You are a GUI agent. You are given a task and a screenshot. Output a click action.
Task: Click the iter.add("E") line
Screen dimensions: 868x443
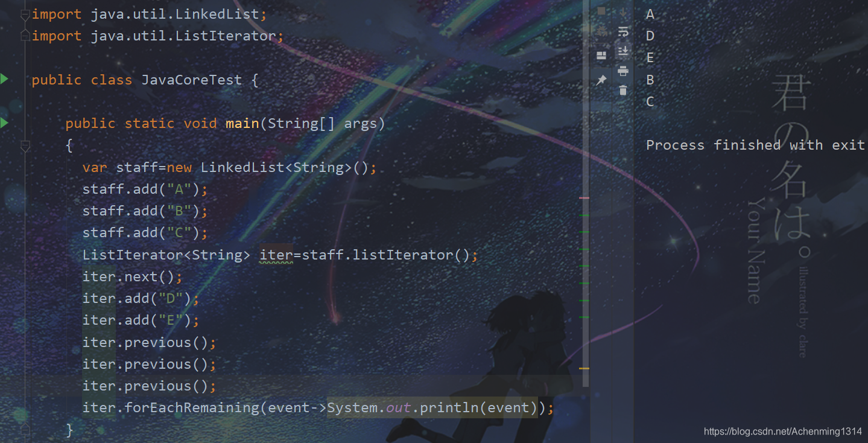pyautogui.click(x=141, y=320)
